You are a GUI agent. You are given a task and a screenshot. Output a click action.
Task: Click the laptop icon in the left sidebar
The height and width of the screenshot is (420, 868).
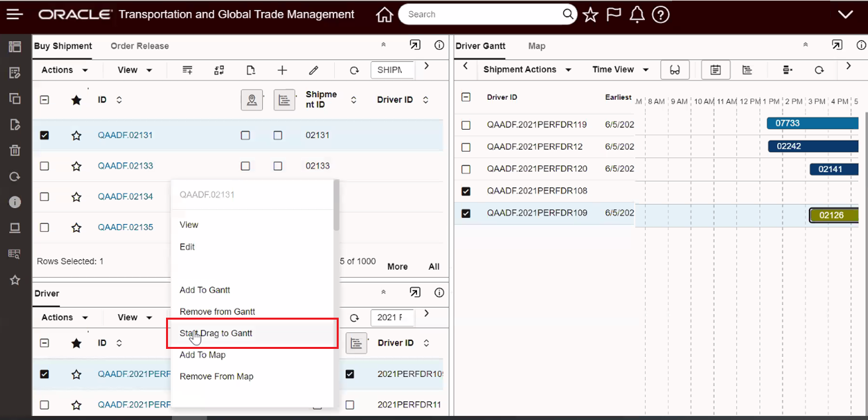(x=15, y=228)
